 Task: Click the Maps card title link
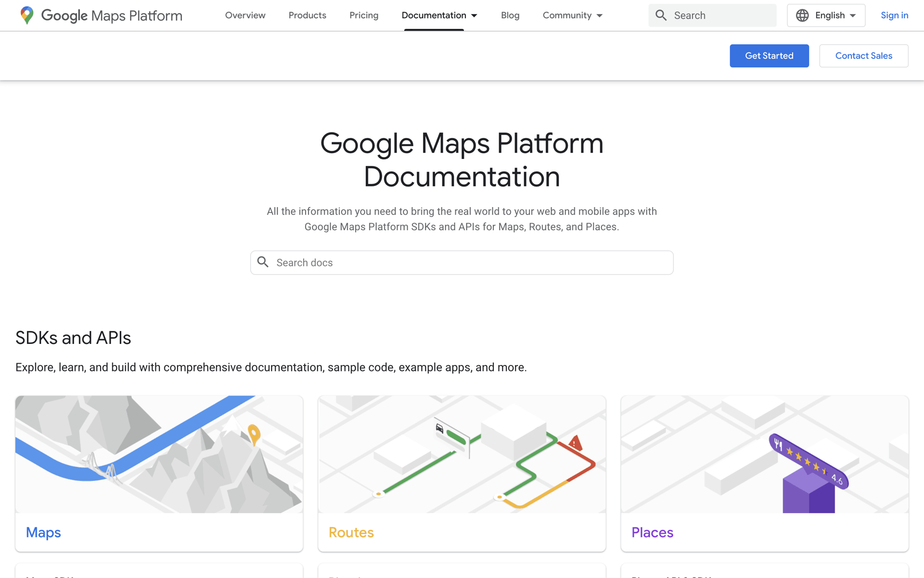(x=43, y=532)
